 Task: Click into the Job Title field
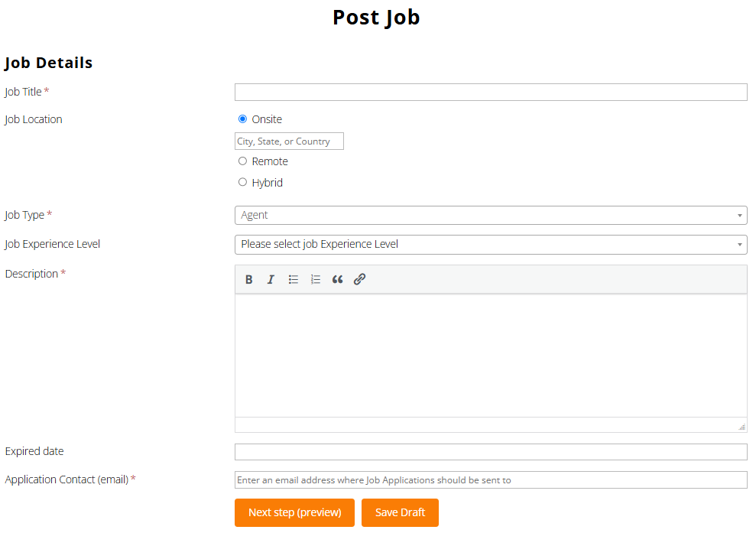tap(491, 92)
